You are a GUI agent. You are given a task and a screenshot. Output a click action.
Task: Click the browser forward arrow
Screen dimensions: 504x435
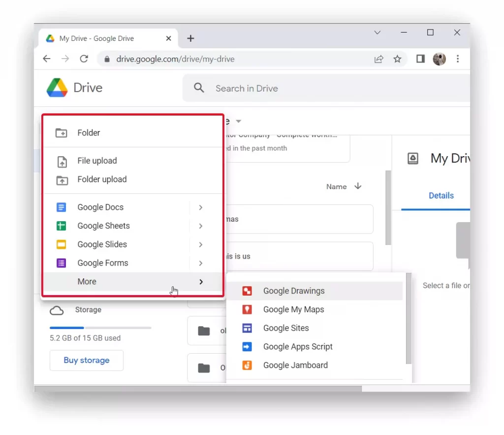click(x=65, y=59)
